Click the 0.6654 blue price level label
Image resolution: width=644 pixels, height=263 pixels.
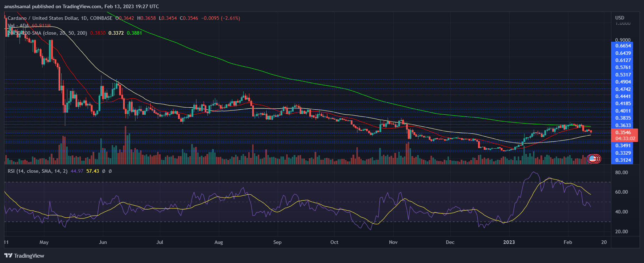click(x=623, y=46)
